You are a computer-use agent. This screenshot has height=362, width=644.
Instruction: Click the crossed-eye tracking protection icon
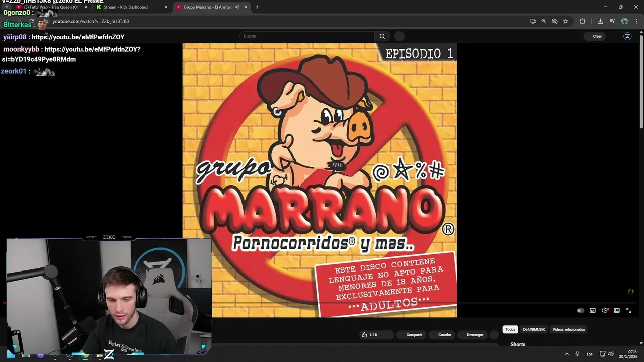554,21
